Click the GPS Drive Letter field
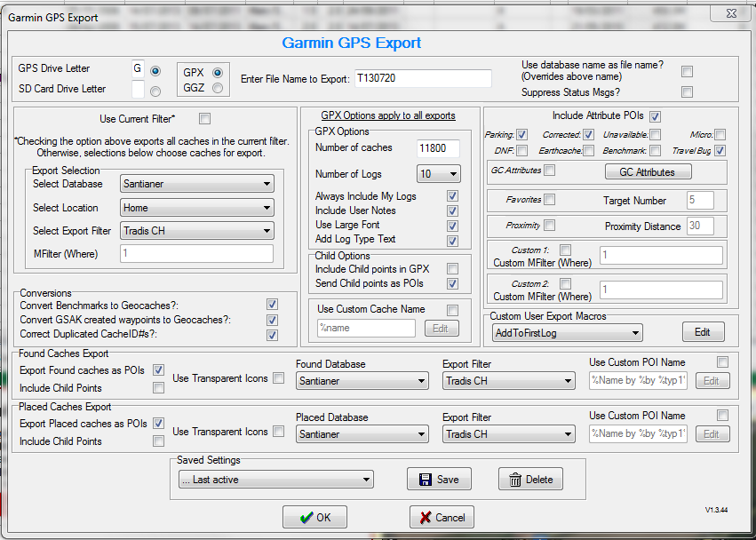Image resolution: width=756 pixels, height=540 pixels. pyautogui.click(x=138, y=69)
